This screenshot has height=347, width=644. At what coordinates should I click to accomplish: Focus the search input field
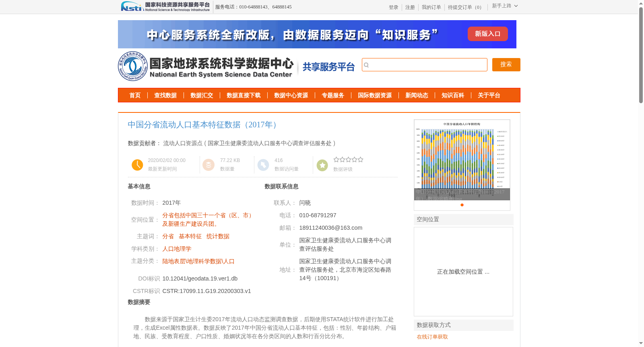click(425, 64)
